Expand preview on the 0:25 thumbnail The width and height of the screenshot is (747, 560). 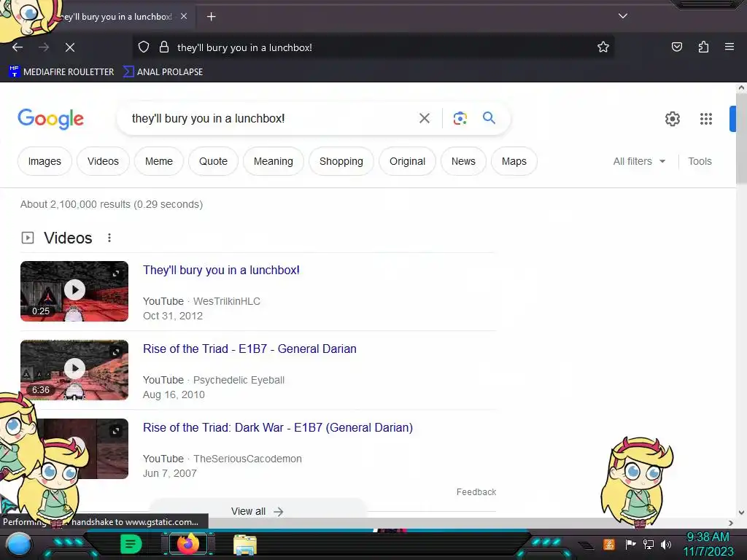coord(116,273)
